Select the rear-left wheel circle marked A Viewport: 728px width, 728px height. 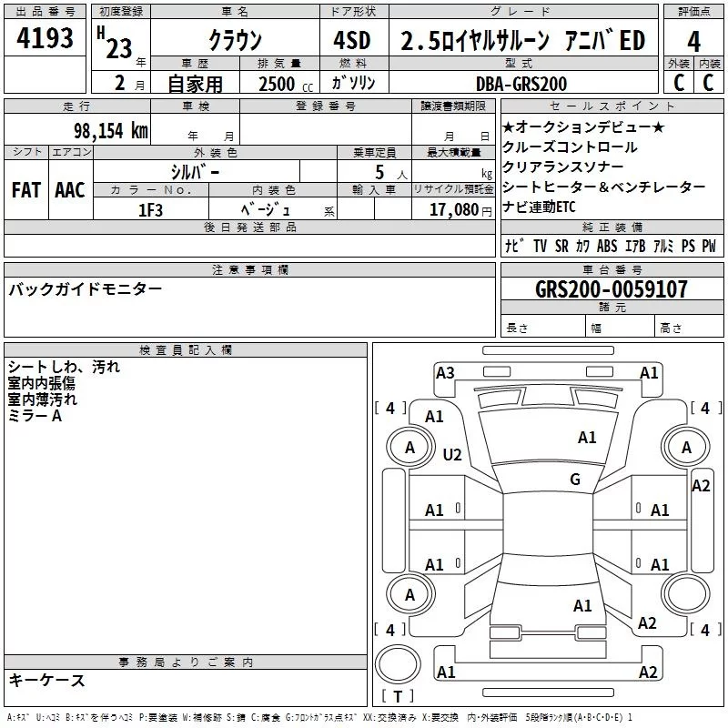pyautogui.click(x=409, y=594)
